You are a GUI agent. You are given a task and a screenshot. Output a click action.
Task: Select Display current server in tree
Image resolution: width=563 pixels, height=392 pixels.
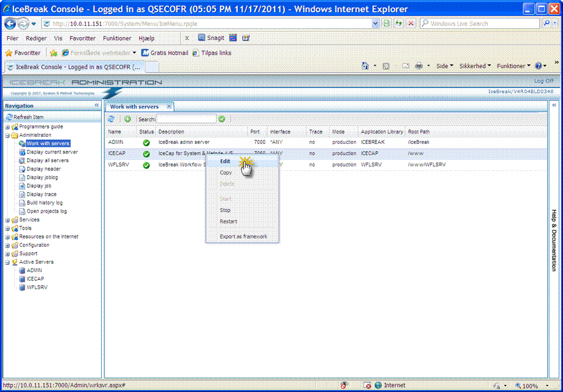[x=52, y=152]
